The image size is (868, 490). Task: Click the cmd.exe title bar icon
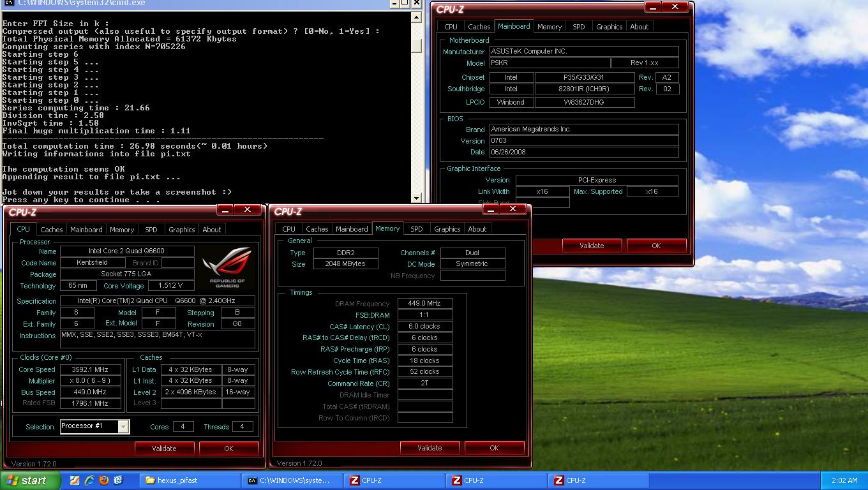coord(8,3)
